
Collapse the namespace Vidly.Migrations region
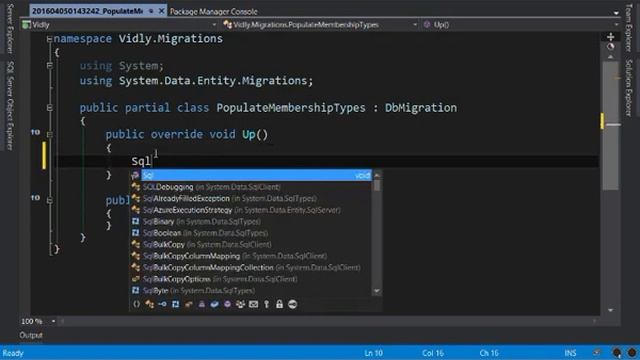coord(49,39)
